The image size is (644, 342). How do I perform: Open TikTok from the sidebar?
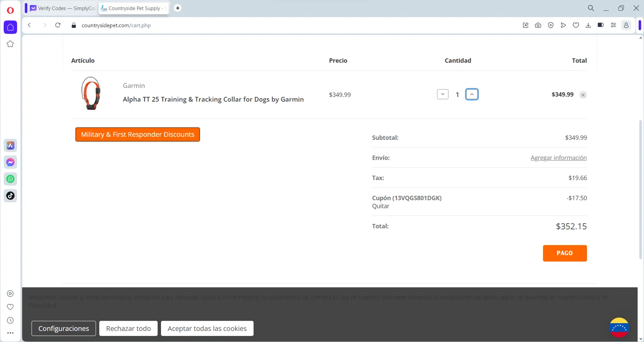tap(10, 196)
